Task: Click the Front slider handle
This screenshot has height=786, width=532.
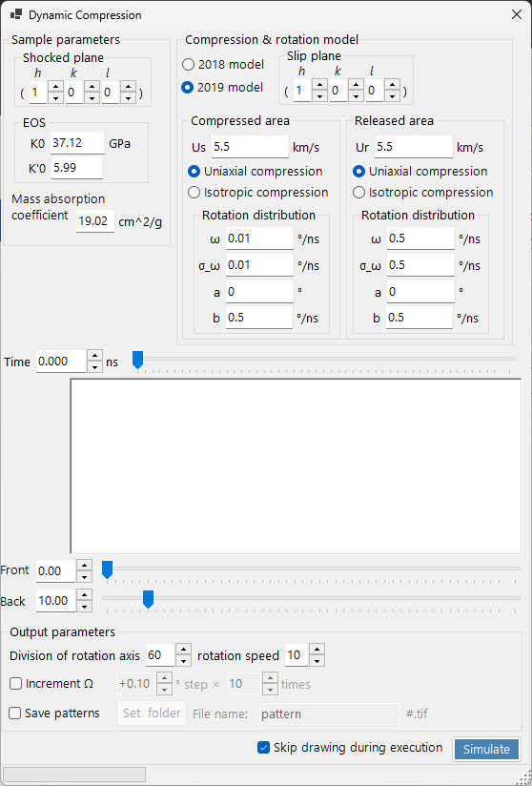Action: pos(107,570)
